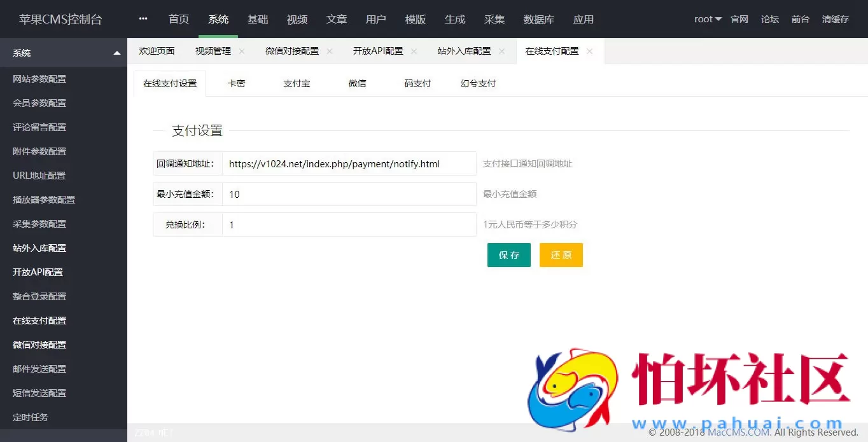Save settings with the 保存 button
This screenshot has height=442, width=868.
(508, 254)
